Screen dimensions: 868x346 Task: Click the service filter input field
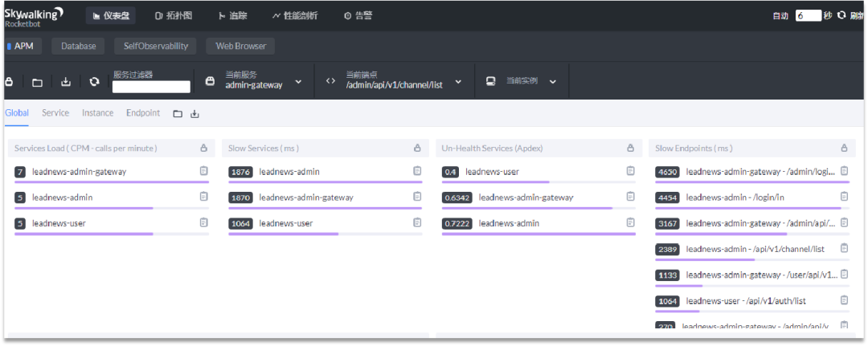tap(151, 87)
